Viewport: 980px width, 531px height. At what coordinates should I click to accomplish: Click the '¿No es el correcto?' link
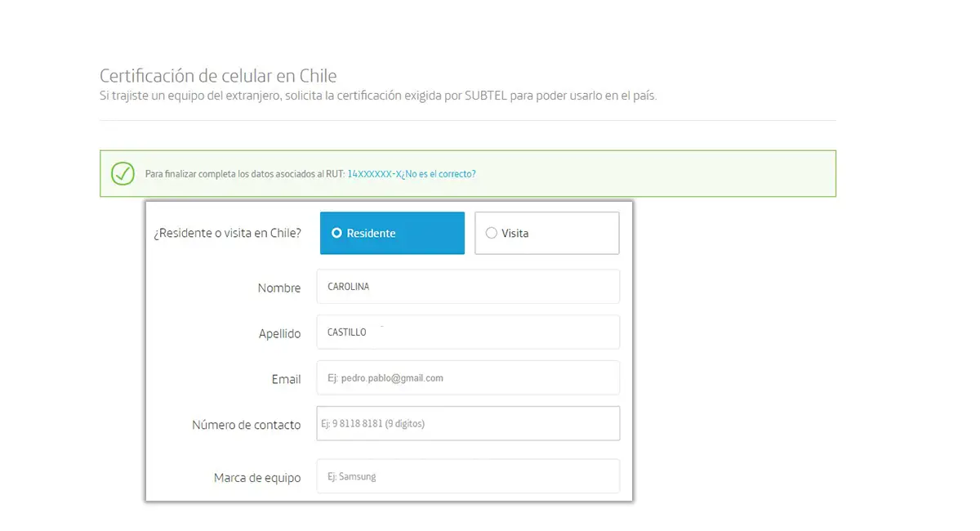pos(440,174)
